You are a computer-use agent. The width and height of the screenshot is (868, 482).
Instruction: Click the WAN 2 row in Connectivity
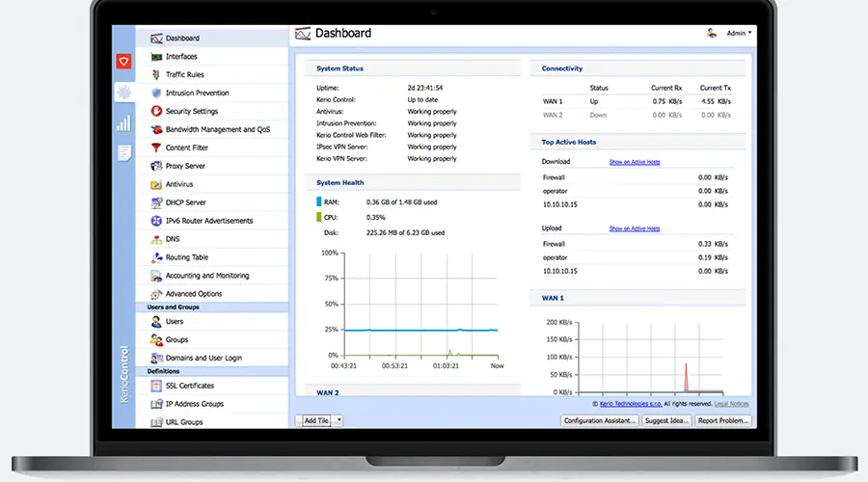coord(637,115)
